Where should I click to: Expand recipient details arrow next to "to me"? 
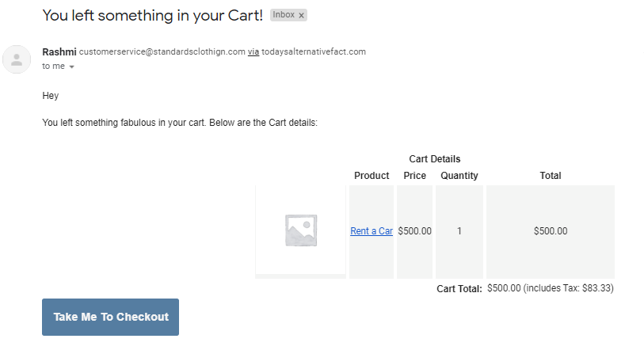click(x=71, y=67)
